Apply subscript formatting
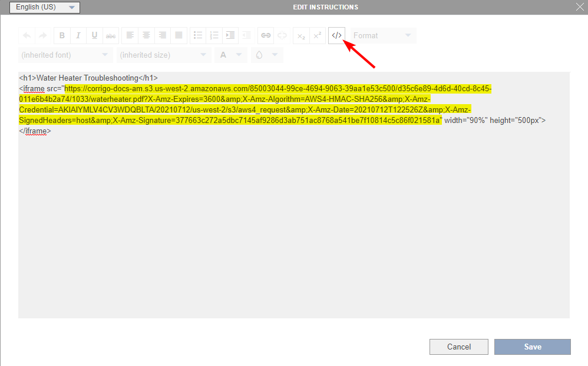Screen dimensions: 588x366 pos(301,35)
